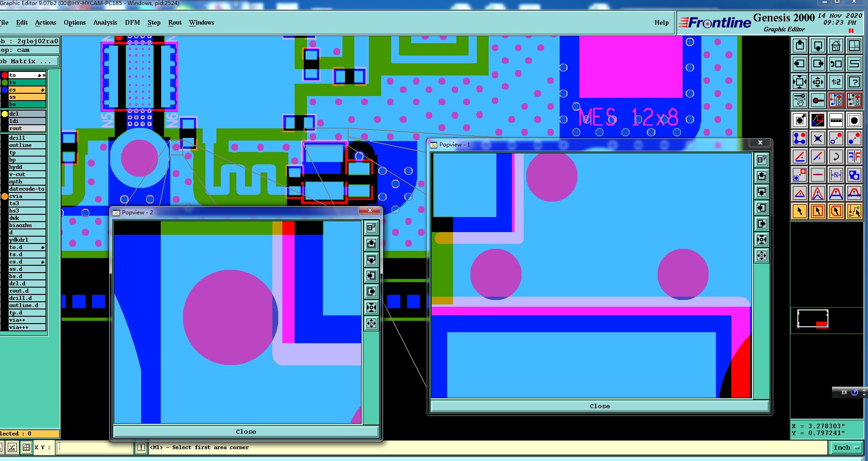The height and width of the screenshot is (461, 868).
Task: Open the Windows menu
Action: click(x=201, y=22)
